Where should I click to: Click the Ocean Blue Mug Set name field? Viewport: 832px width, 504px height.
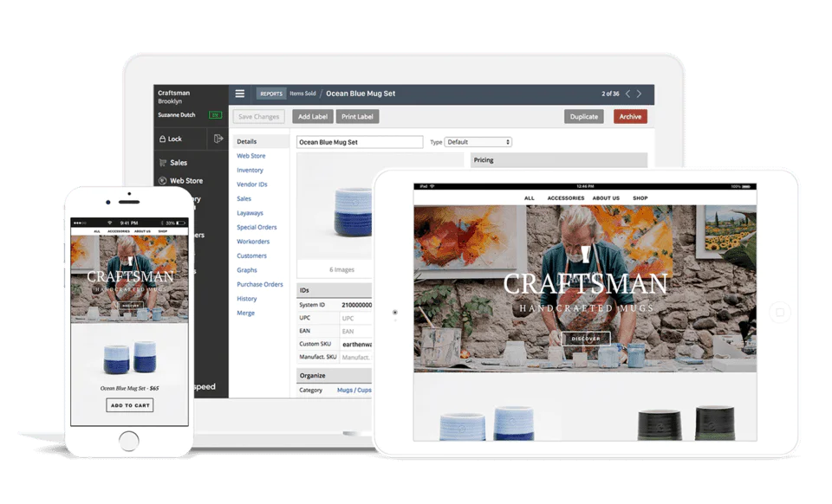point(360,142)
